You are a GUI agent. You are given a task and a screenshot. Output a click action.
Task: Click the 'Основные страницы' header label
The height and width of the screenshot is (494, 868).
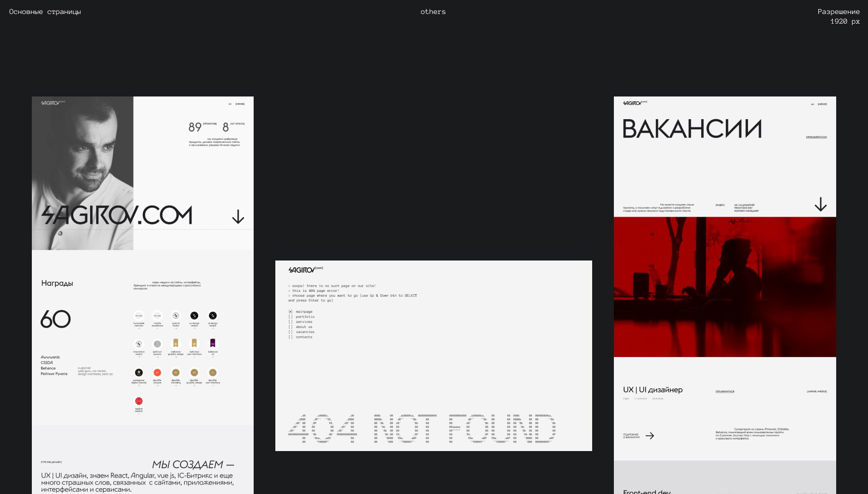click(x=45, y=12)
